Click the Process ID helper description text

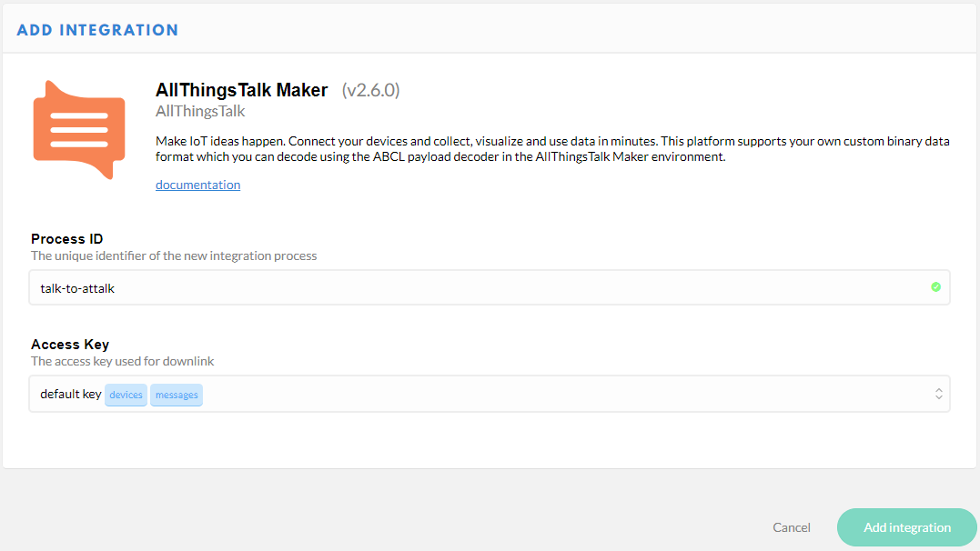click(x=174, y=255)
